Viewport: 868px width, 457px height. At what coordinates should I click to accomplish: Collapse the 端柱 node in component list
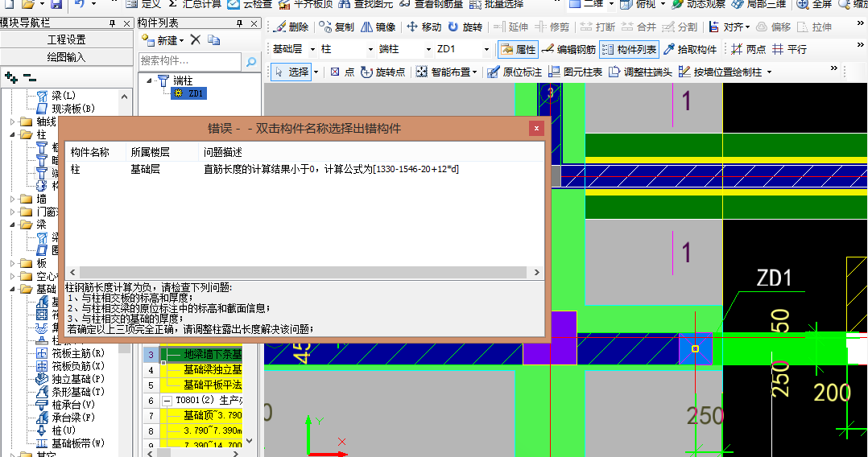(x=148, y=80)
